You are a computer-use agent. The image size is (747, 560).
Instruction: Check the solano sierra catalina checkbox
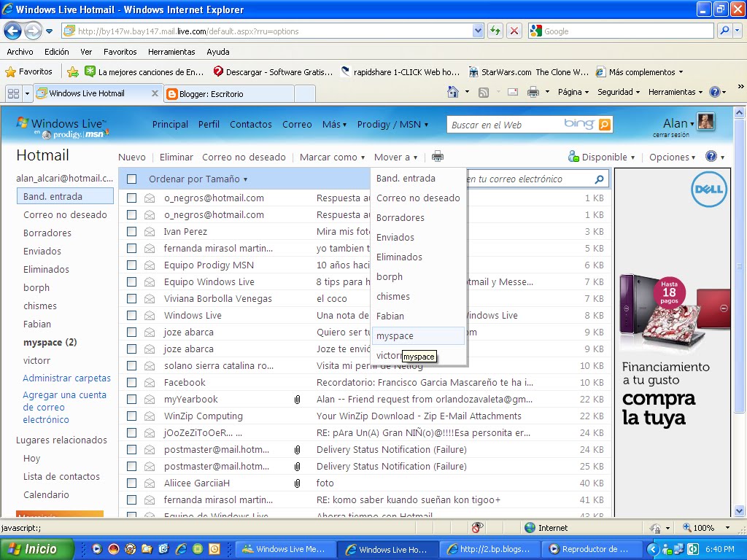pyautogui.click(x=132, y=366)
